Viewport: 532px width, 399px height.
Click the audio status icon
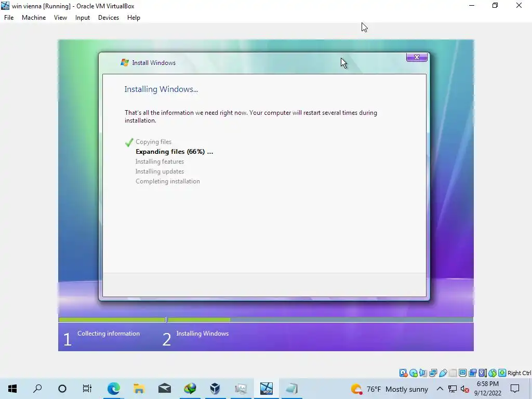(x=423, y=373)
